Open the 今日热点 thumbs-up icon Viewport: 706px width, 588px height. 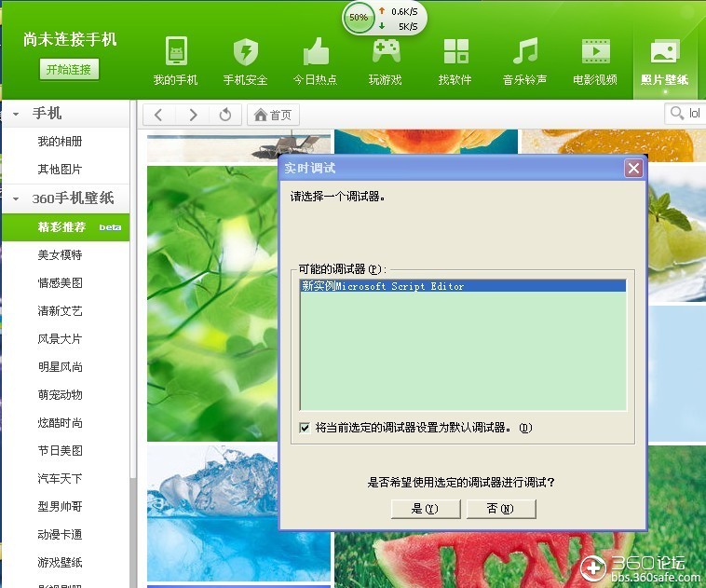click(x=316, y=51)
